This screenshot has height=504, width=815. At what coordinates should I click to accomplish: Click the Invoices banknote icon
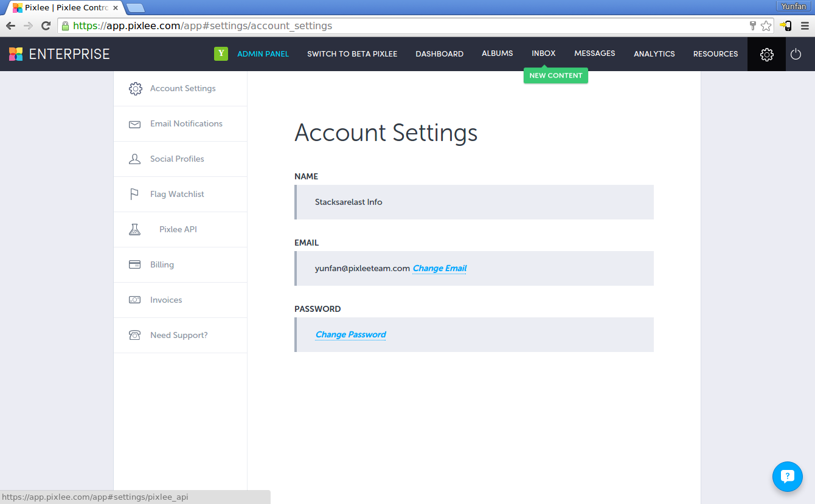click(x=135, y=300)
